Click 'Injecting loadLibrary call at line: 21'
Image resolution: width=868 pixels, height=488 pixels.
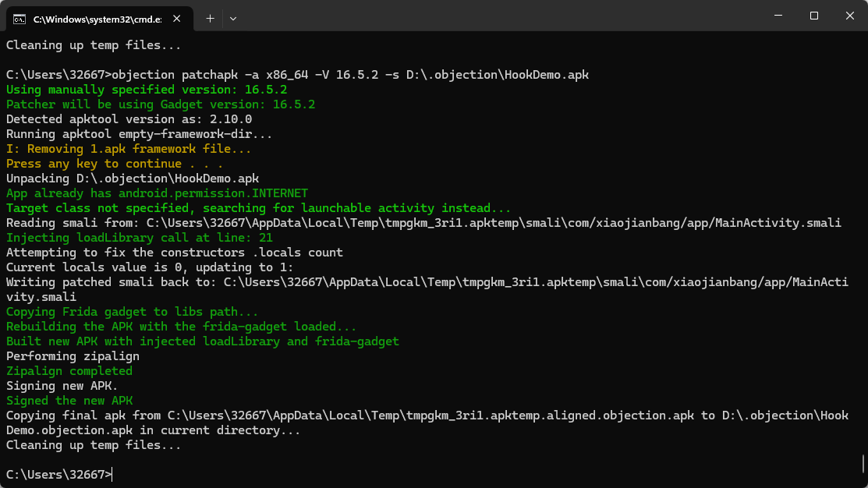[140, 238]
